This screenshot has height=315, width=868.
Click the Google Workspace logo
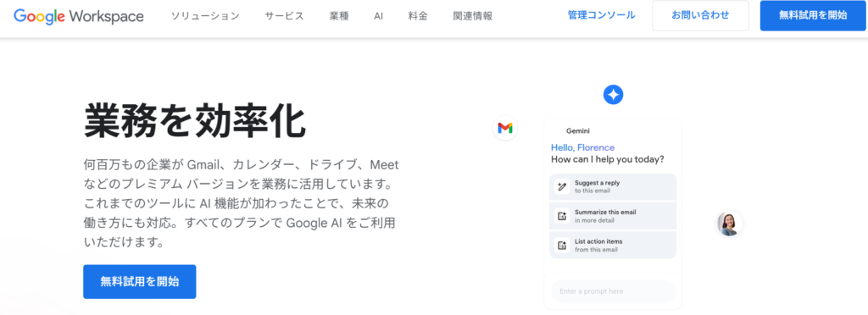click(x=79, y=16)
